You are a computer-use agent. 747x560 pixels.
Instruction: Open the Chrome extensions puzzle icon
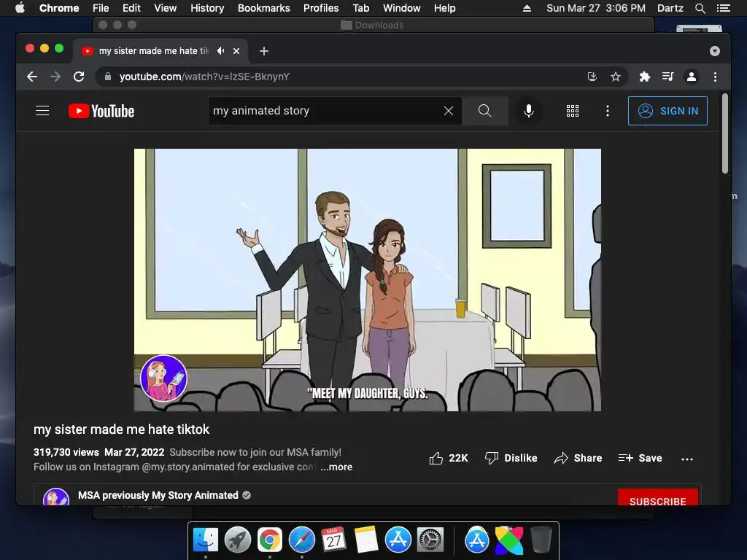645,77
